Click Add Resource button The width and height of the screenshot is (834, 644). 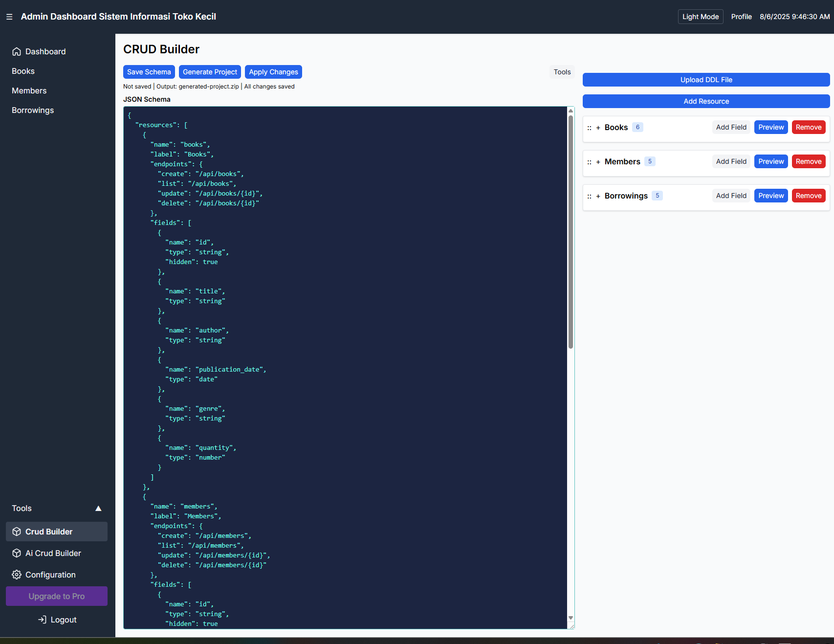[x=706, y=101]
